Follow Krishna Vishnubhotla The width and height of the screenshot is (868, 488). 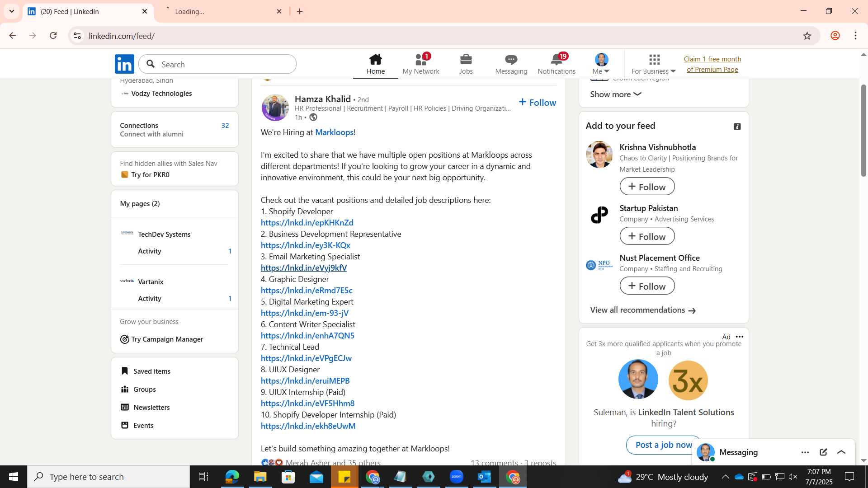[x=647, y=187]
